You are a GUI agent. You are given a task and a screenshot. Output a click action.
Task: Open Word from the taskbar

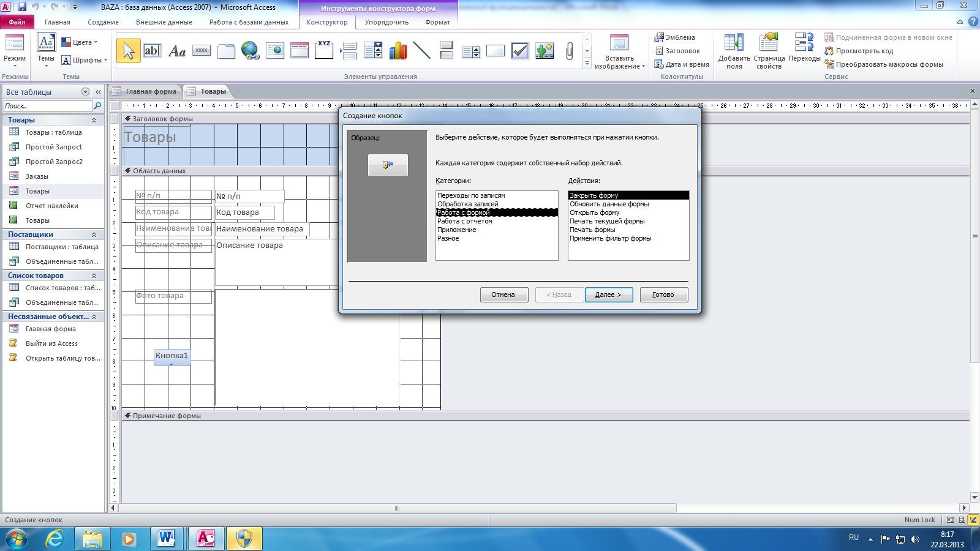[x=166, y=539]
